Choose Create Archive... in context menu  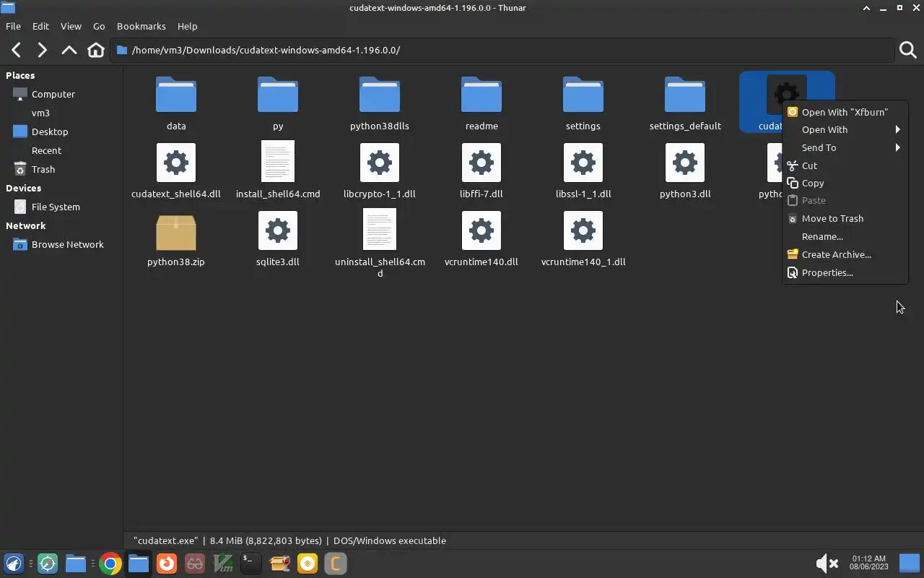click(845, 254)
